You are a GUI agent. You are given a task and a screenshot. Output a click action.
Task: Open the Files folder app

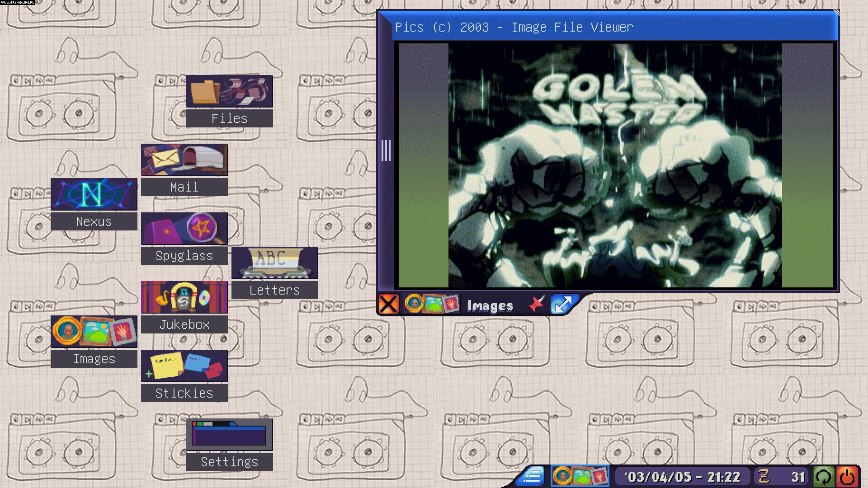(230, 92)
